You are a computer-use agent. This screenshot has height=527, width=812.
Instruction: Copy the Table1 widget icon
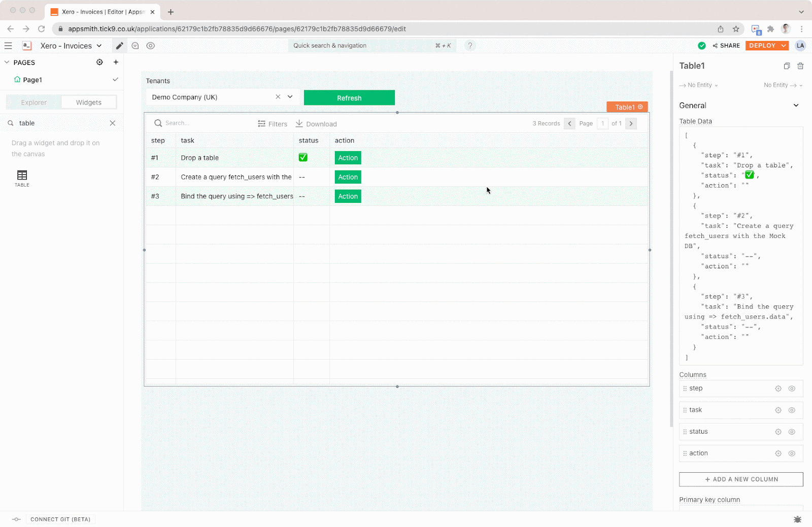click(x=787, y=66)
